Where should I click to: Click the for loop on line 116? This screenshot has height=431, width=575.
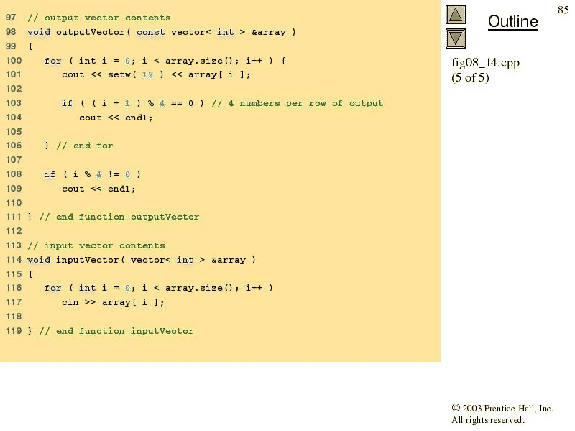tap(159, 288)
